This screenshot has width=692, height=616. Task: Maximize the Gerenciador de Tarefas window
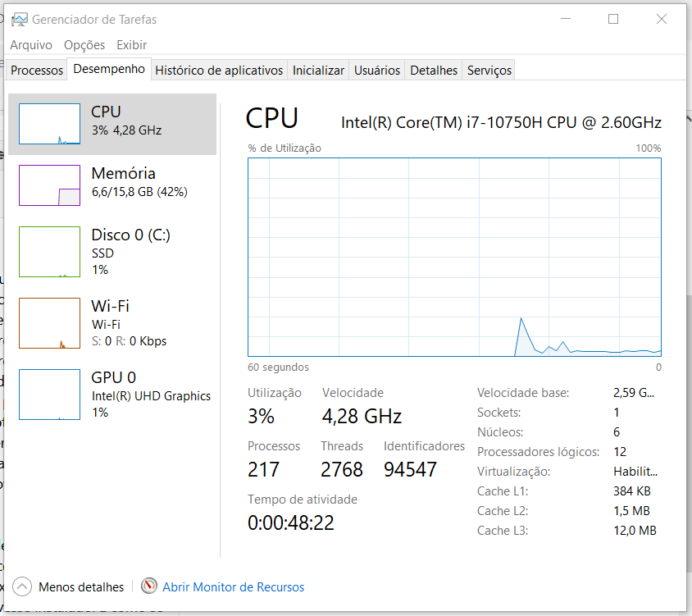[x=613, y=19]
